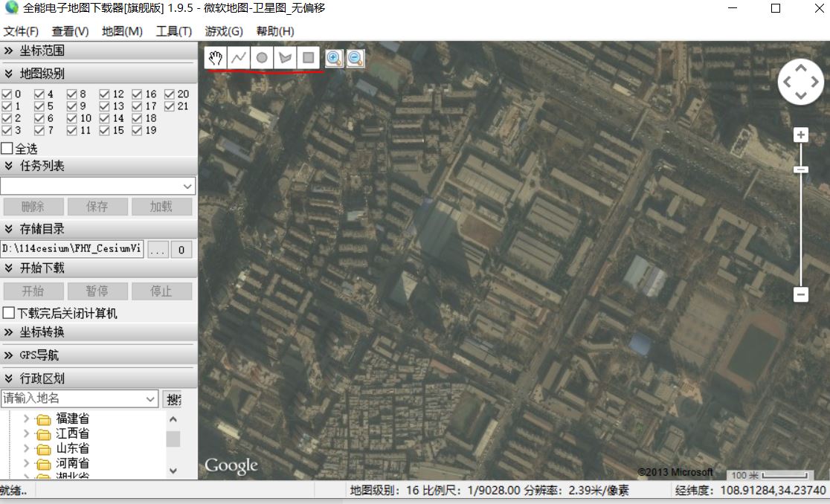This screenshot has height=504, width=830.
Task: Expand the 坐标范围 section
Action: (x=98, y=51)
